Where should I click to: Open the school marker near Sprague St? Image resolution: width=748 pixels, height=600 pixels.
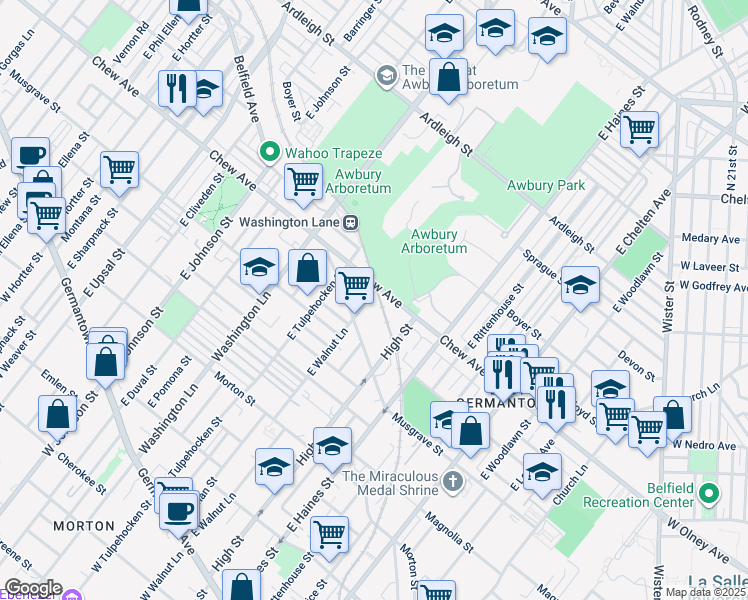point(580,286)
